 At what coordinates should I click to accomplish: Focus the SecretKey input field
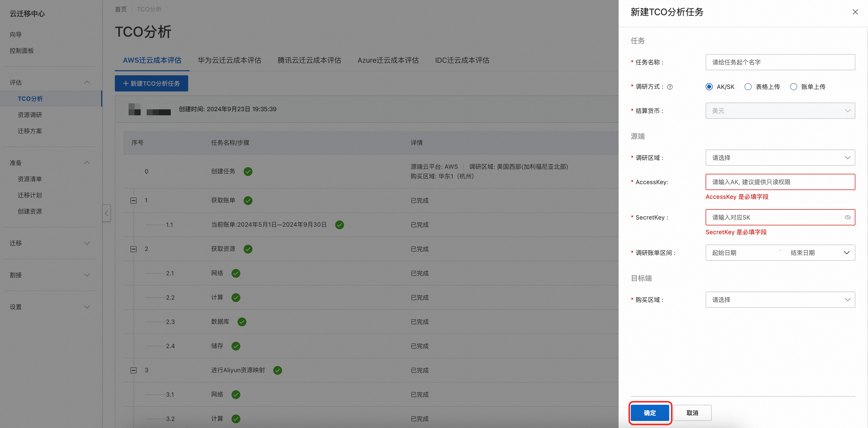point(780,218)
